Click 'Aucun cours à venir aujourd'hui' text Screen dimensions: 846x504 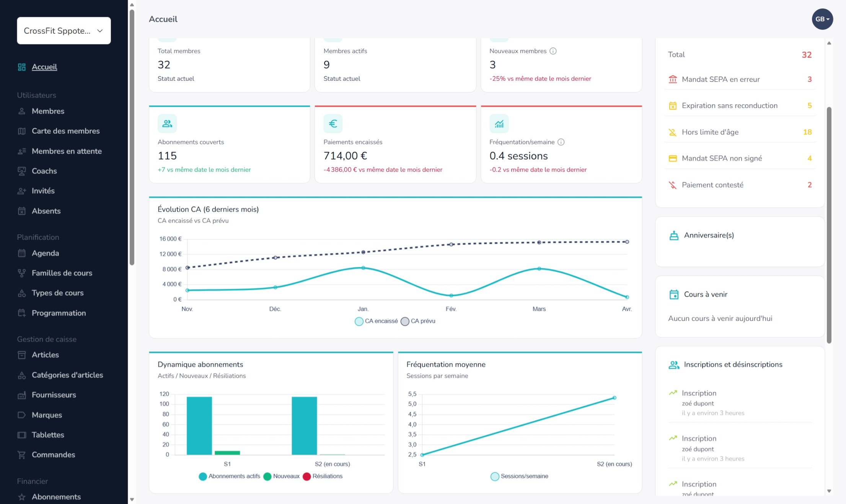(x=720, y=319)
